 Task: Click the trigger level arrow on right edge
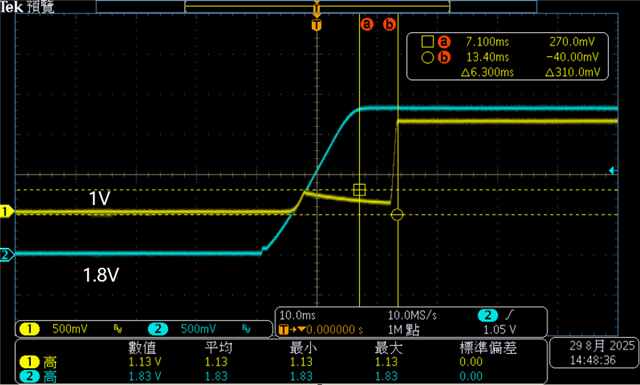tap(612, 171)
